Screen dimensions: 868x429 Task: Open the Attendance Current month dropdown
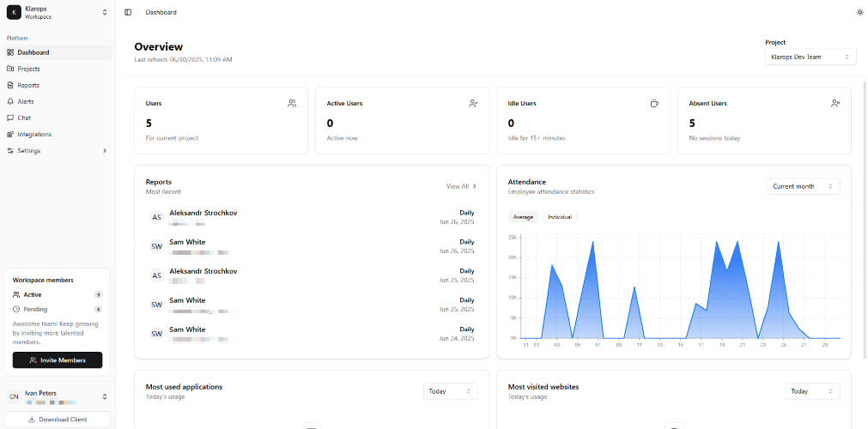pyautogui.click(x=804, y=186)
